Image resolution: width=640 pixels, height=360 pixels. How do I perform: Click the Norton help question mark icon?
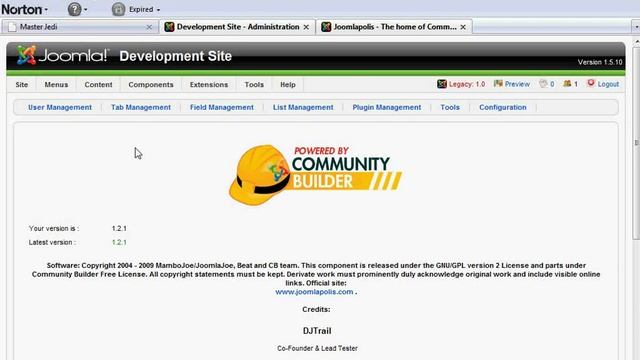(x=74, y=9)
